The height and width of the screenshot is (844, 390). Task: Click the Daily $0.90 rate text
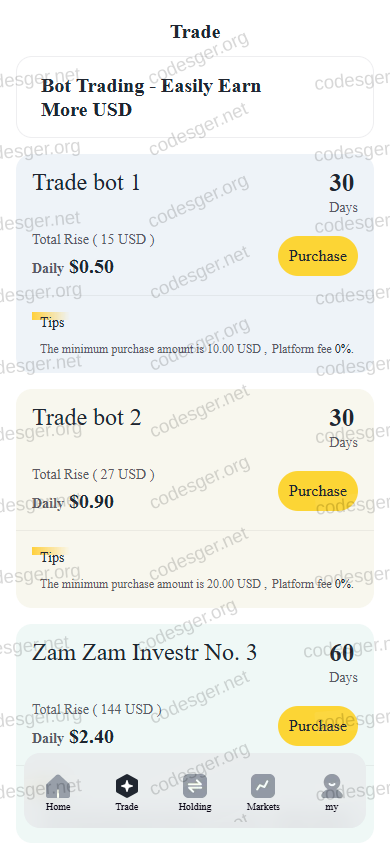pyautogui.click(x=73, y=502)
